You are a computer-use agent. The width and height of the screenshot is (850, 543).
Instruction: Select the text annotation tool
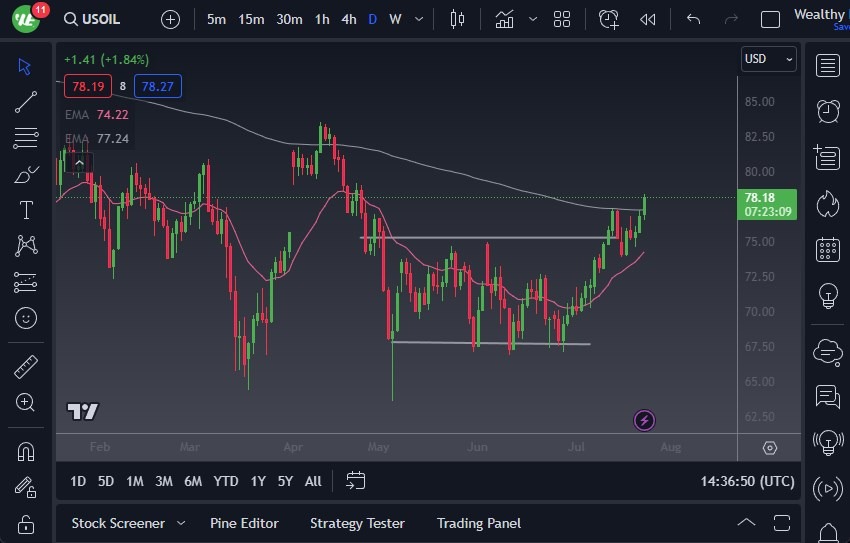26,210
